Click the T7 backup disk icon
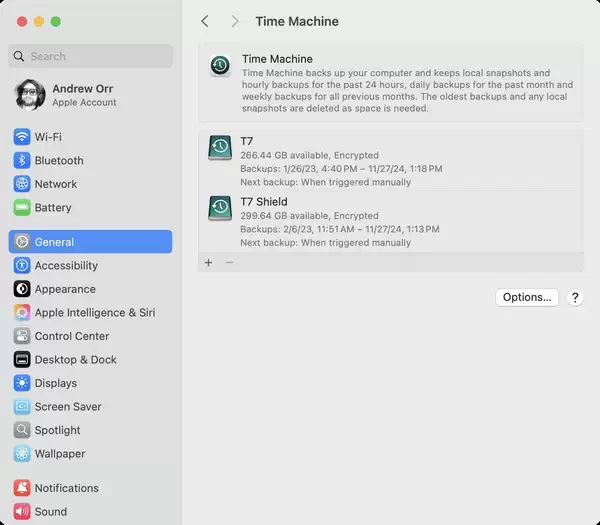 point(220,147)
